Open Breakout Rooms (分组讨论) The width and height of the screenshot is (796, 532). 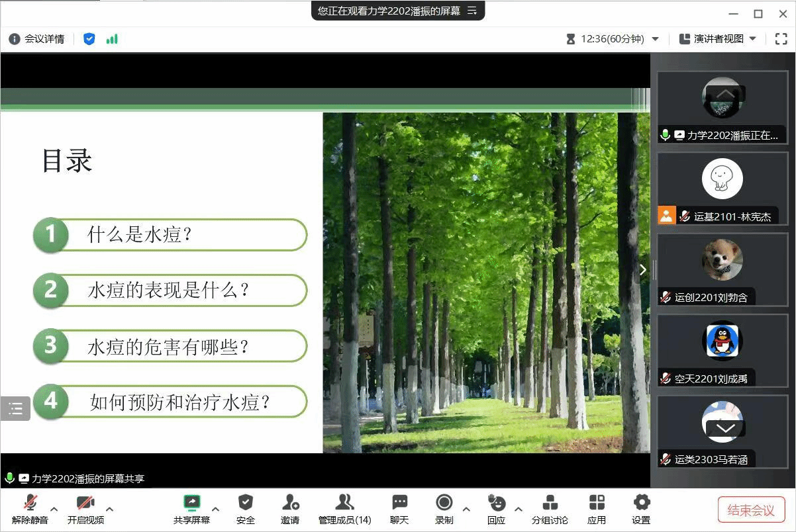pos(550,503)
